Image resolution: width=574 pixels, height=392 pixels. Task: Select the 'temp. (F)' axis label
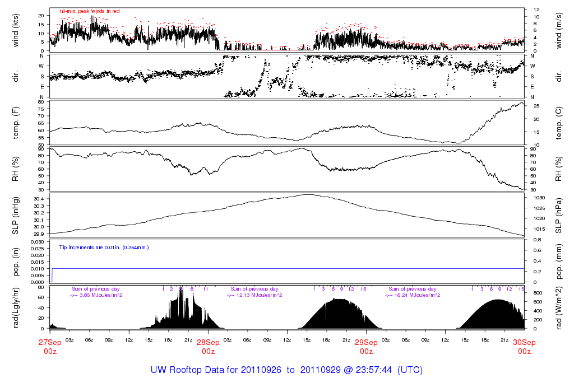pyautogui.click(x=16, y=123)
